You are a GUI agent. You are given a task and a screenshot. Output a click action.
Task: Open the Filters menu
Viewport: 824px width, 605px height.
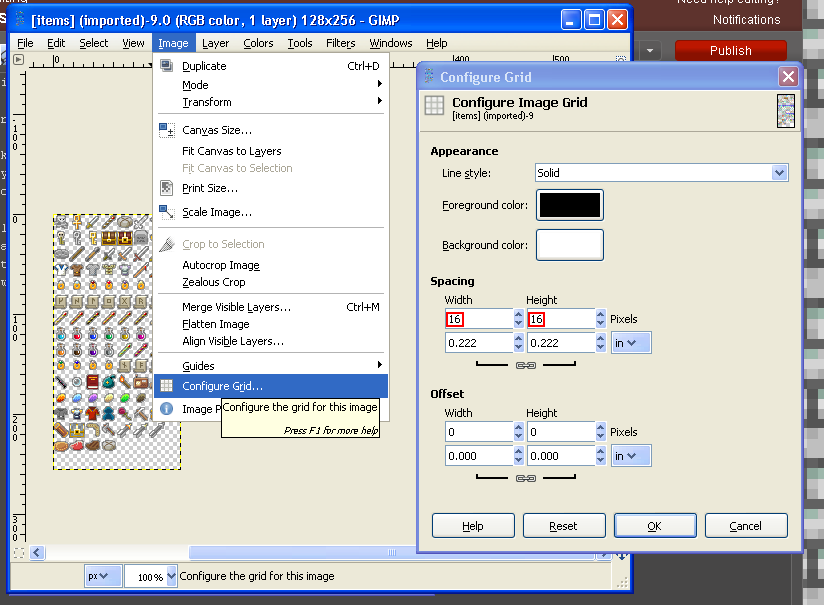click(x=341, y=43)
